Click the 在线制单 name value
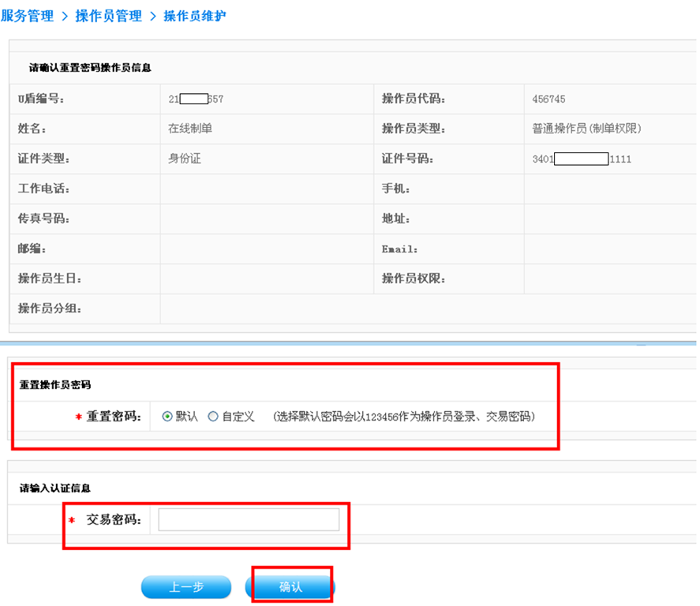This screenshot has height=606, width=700. click(x=190, y=129)
